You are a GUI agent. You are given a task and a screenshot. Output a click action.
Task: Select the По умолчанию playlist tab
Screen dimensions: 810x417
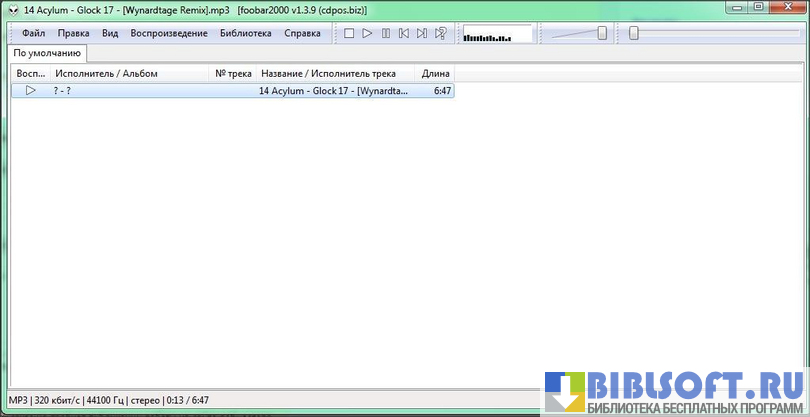click(47, 53)
